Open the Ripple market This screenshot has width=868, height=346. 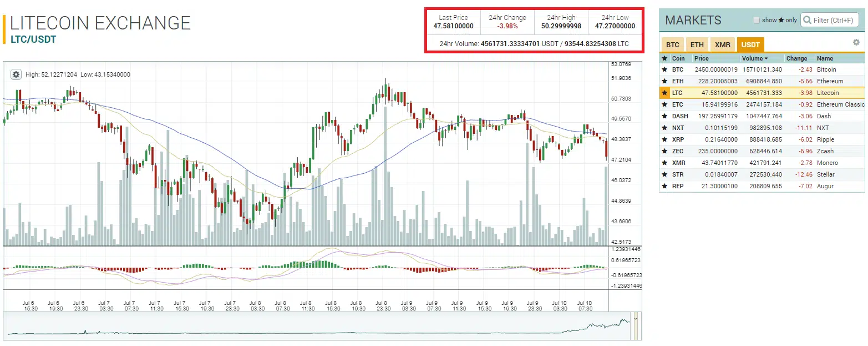pyautogui.click(x=762, y=139)
